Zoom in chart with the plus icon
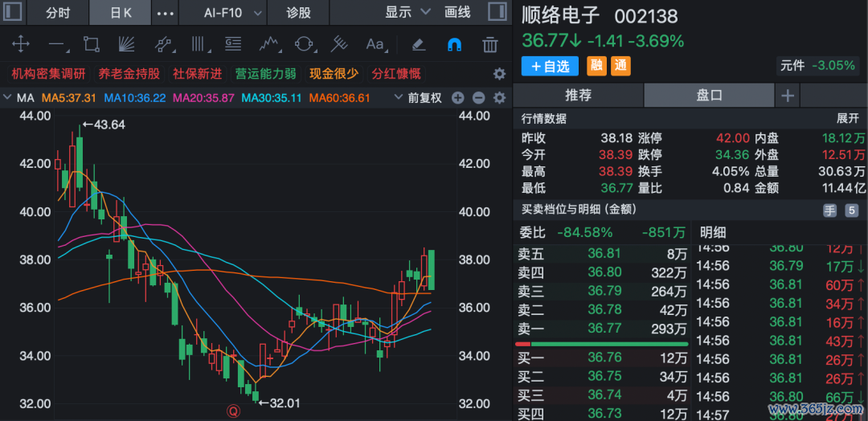Image resolution: width=868 pixels, height=421 pixels. [458, 98]
